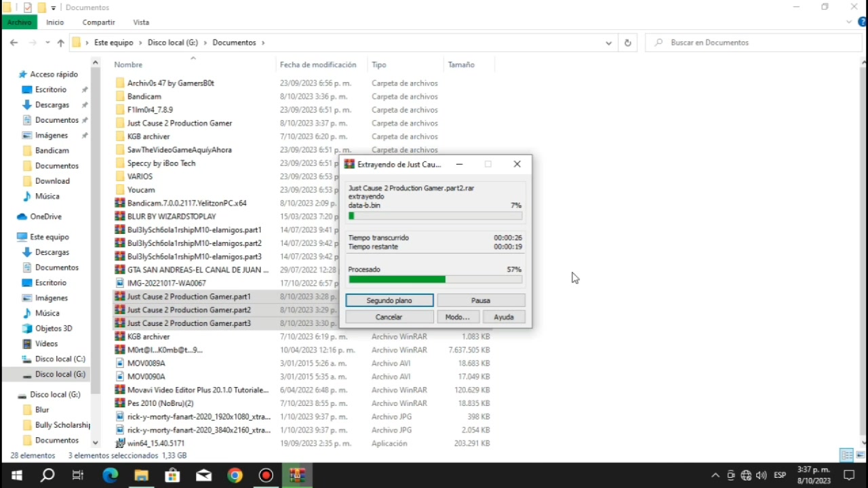
Task: Sort by Fecha de modificación column
Action: [318, 65]
